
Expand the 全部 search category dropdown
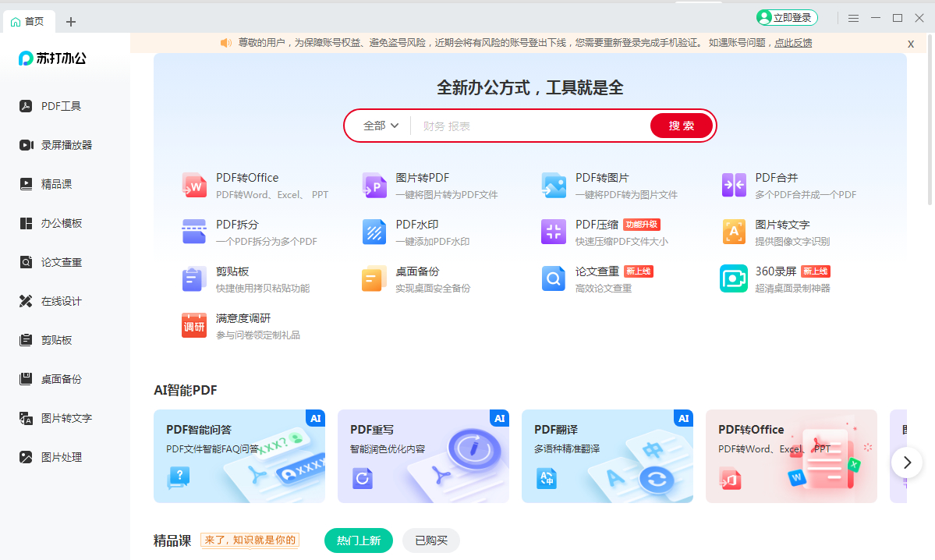pyautogui.click(x=381, y=126)
